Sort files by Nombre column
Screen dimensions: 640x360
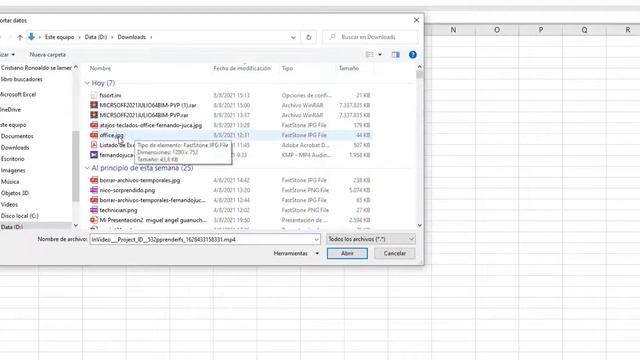(x=100, y=68)
